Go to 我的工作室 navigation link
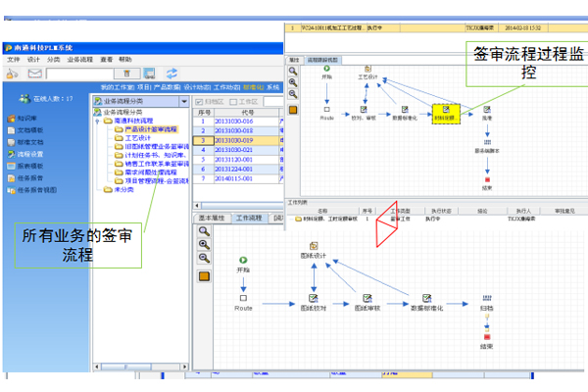The image size is (588, 392). coord(118,87)
